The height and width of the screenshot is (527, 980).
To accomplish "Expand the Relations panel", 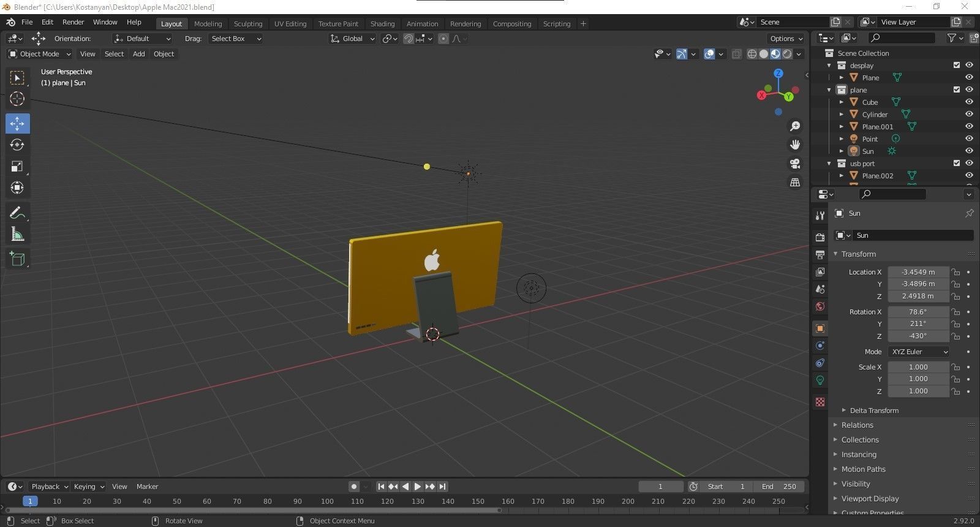I will coord(857,425).
